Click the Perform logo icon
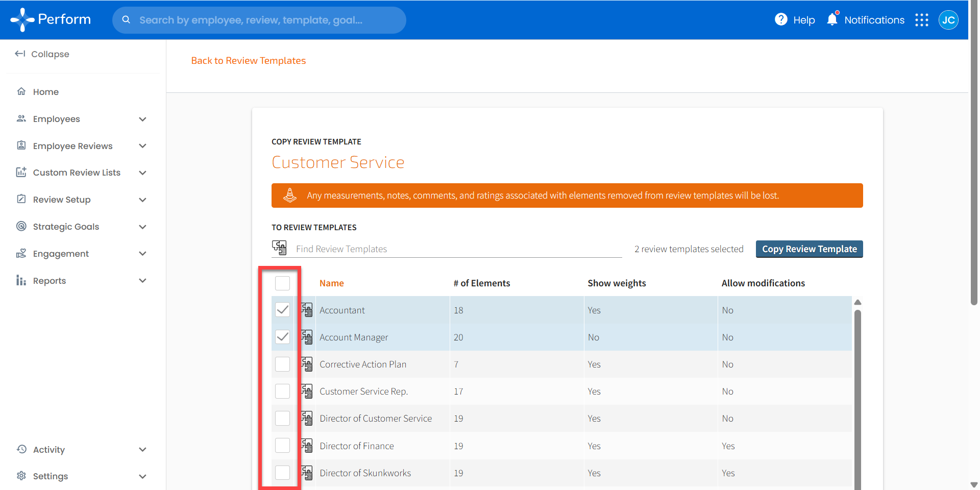The width and height of the screenshot is (980, 490). 22,20
